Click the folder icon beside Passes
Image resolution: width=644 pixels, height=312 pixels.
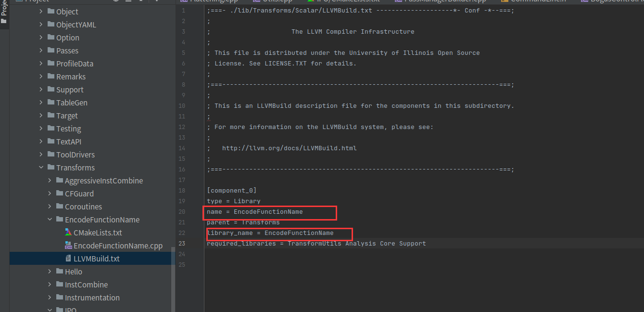tap(51, 51)
